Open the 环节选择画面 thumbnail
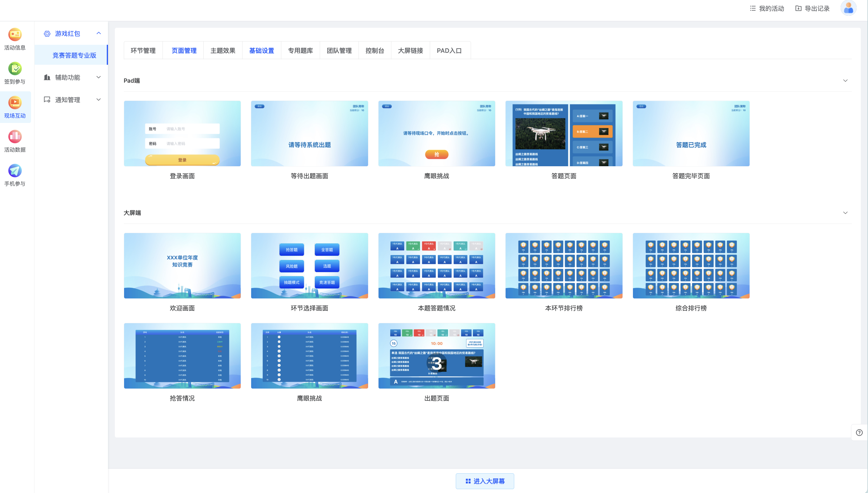This screenshot has width=868, height=493. coord(309,266)
